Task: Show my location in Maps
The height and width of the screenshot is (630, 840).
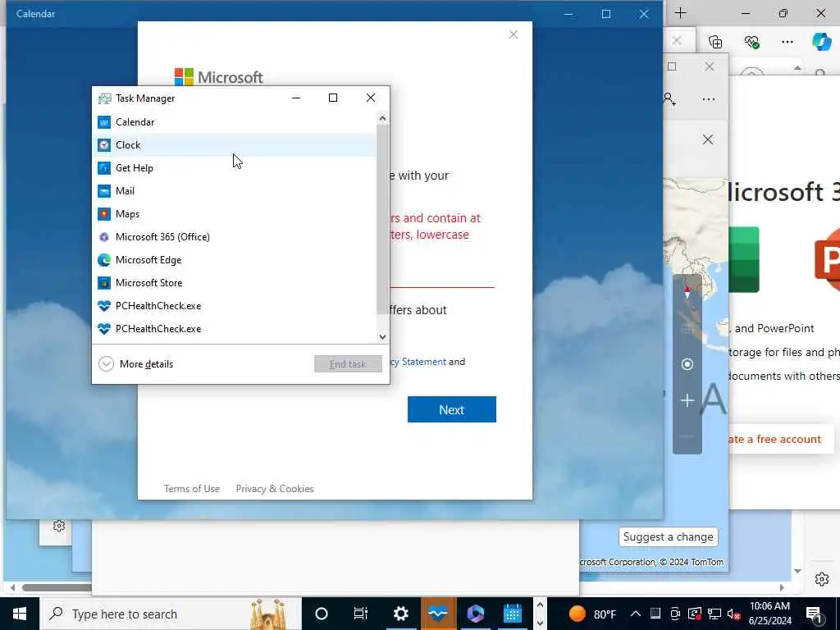Action: point(687,365)
